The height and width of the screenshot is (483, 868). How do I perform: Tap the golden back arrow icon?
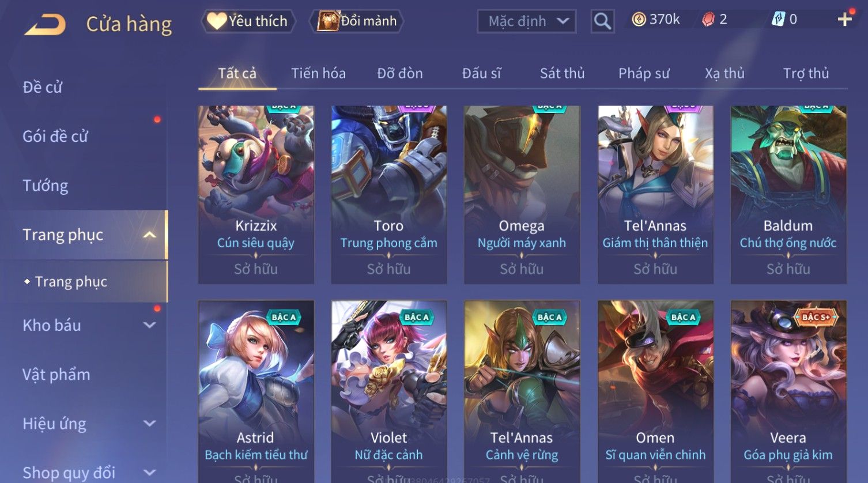pyautogui.click(x=45, y=24)
